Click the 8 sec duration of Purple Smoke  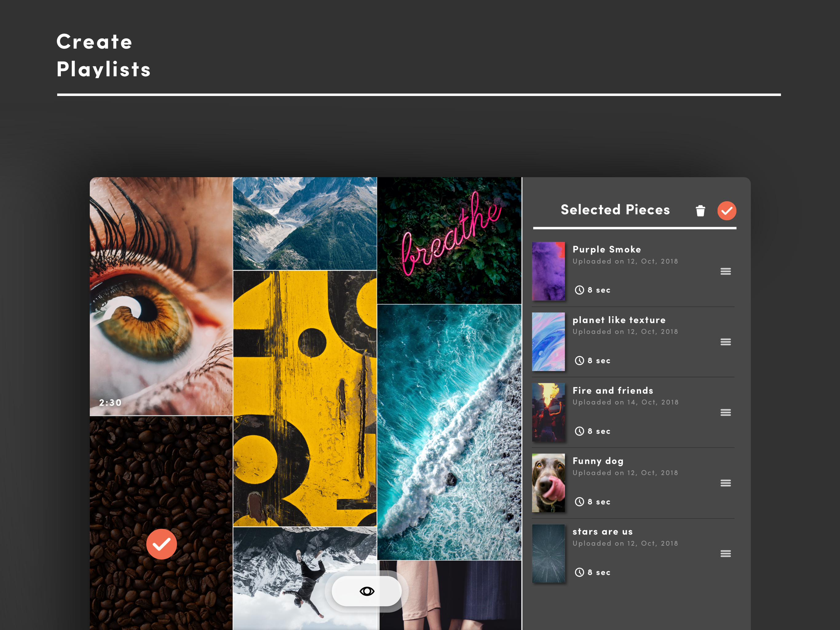599,290
